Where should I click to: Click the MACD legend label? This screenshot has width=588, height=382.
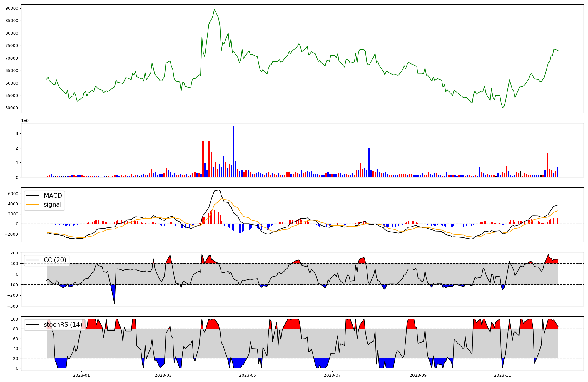pos(53,196)
